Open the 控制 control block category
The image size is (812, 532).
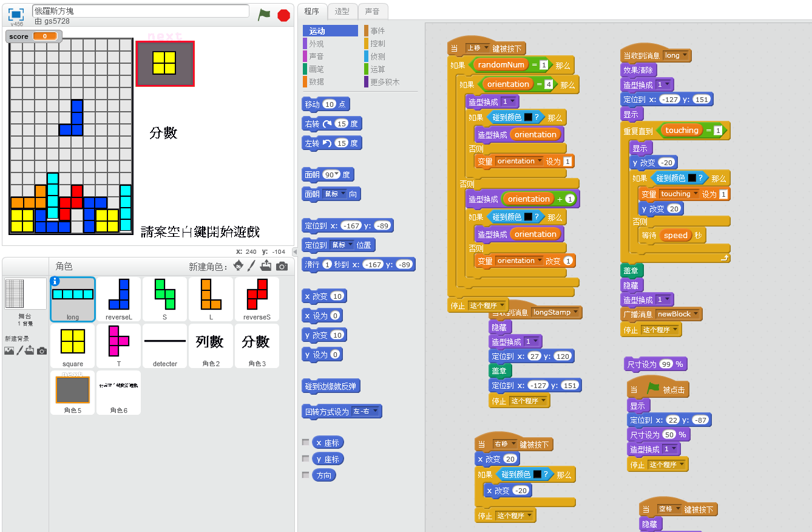pyautogui.click(x=390, y=44)
